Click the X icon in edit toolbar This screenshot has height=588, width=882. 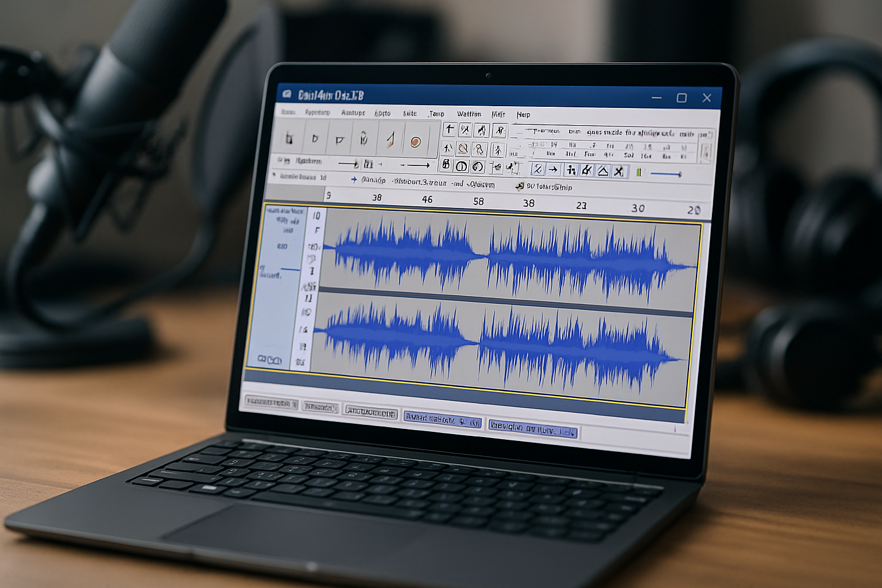[x=618, y=171]
